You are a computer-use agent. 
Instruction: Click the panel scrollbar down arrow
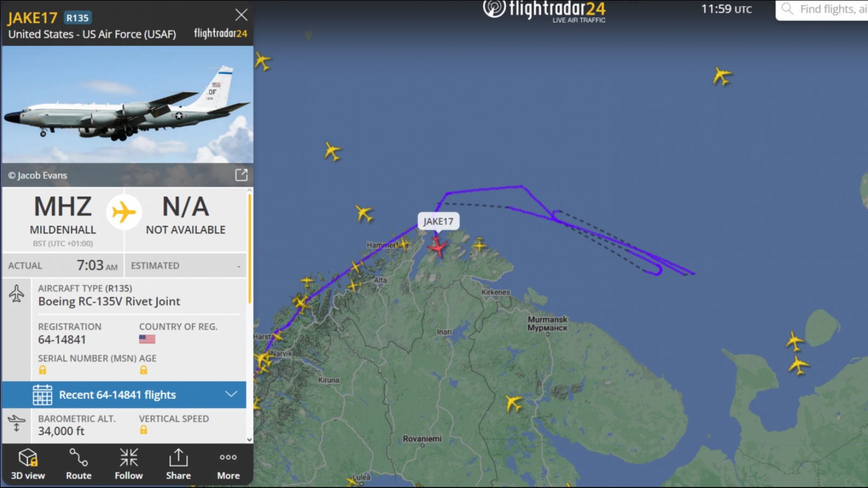pos(250,440)
